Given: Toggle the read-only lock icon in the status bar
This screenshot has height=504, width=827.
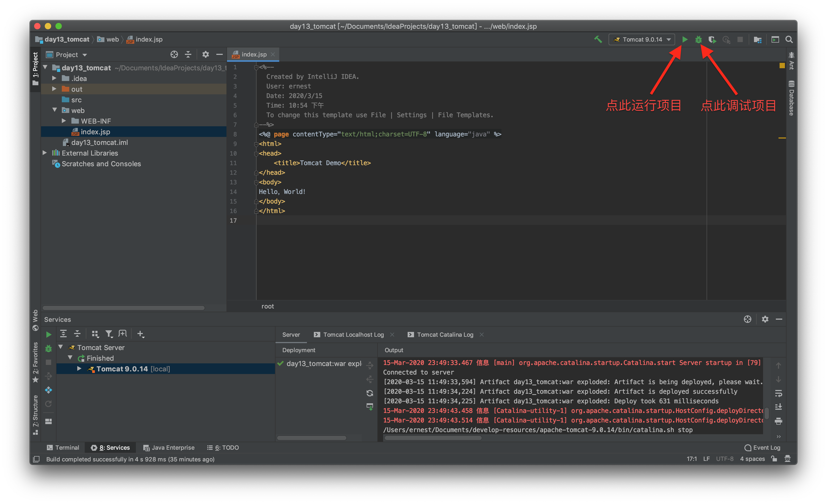Looking at the screenshot, I should click(x=774, y=459).
